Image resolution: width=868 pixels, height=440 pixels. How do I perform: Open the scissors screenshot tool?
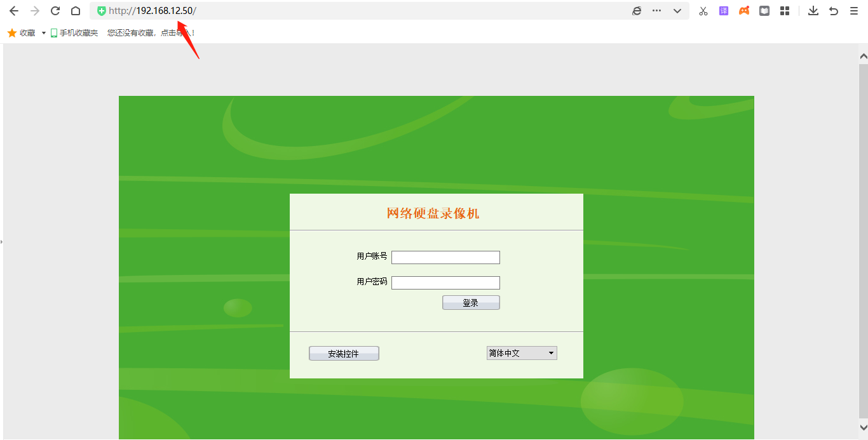(x=703, y=11)
